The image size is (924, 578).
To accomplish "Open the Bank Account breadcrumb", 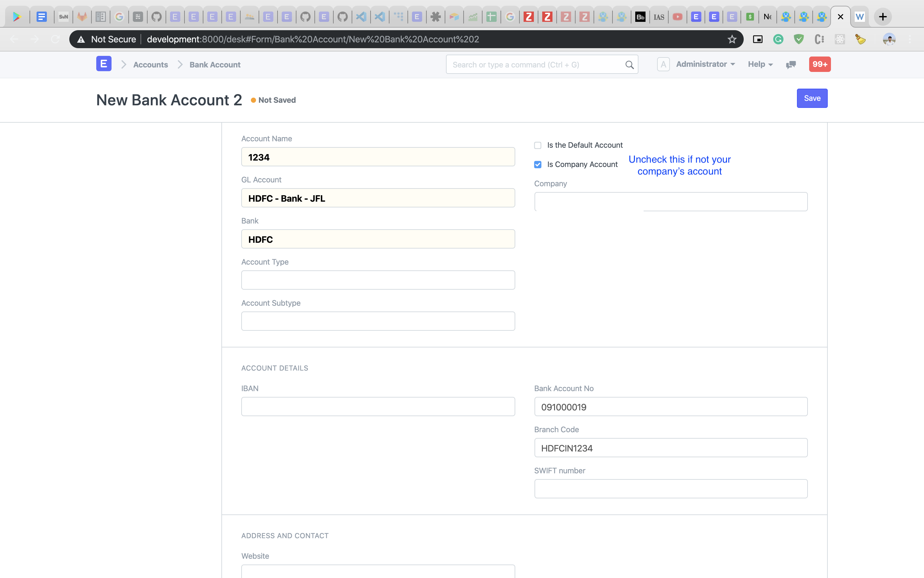I will pyautogui.click(x=215, y=65).
